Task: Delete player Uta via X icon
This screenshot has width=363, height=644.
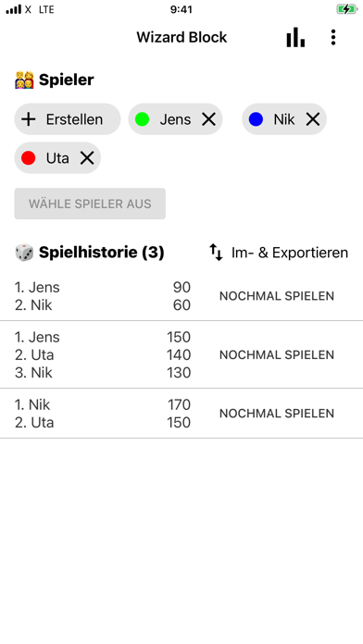Action: coord(87,158)
